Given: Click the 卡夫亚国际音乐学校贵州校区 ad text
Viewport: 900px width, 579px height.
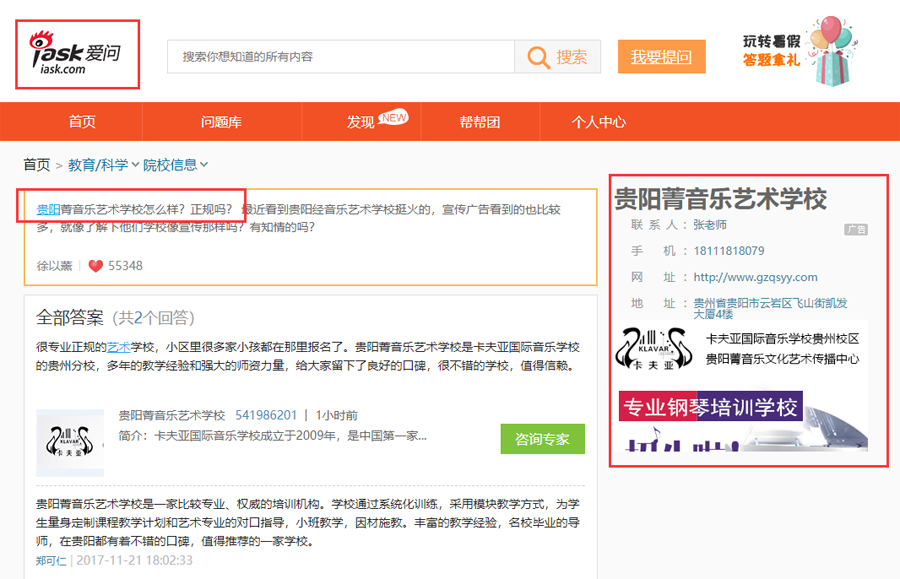Looking at the screenshot, I should pos(782,339).
